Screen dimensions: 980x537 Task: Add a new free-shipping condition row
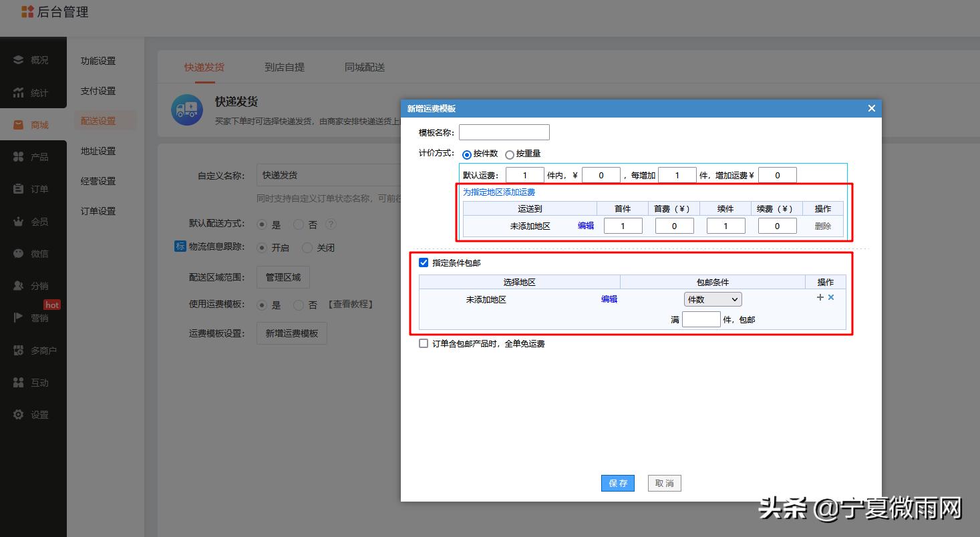(x=820, y=297)
